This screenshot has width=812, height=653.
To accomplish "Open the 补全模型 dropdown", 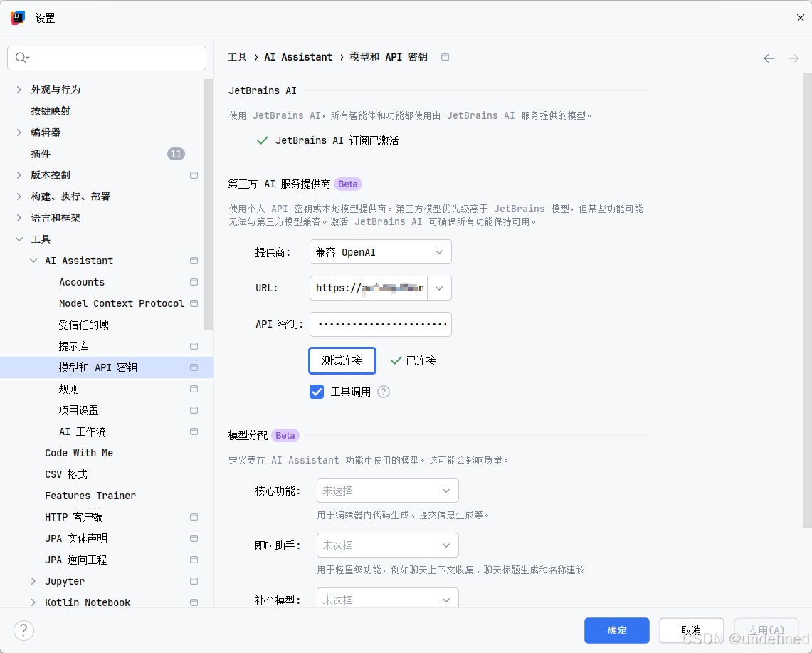I will (x=387, y=599).
